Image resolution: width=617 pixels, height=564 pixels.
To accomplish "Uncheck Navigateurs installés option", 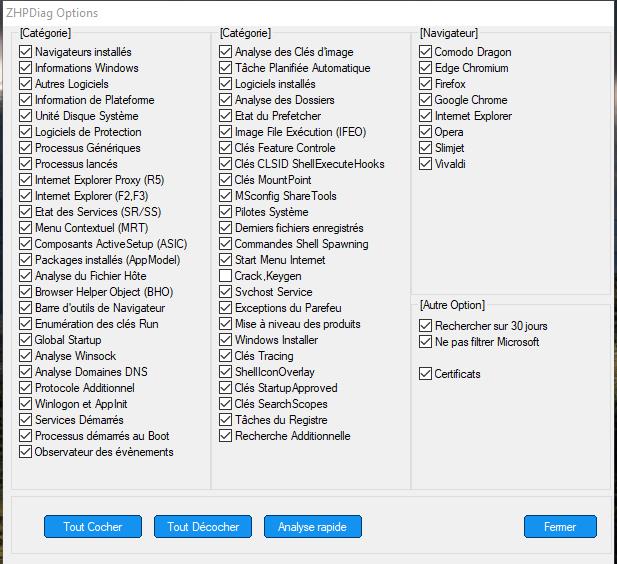I will coord(26,52).
